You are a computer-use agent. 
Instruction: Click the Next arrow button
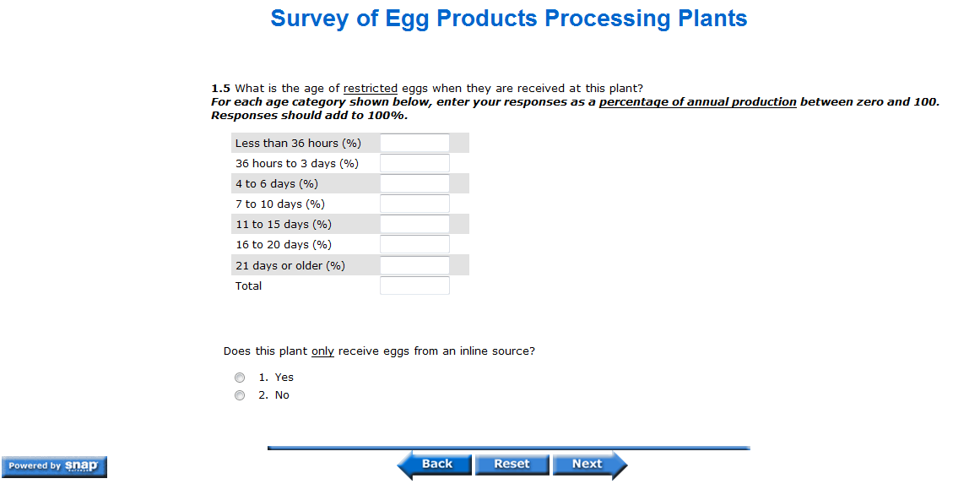coord(590,464)
